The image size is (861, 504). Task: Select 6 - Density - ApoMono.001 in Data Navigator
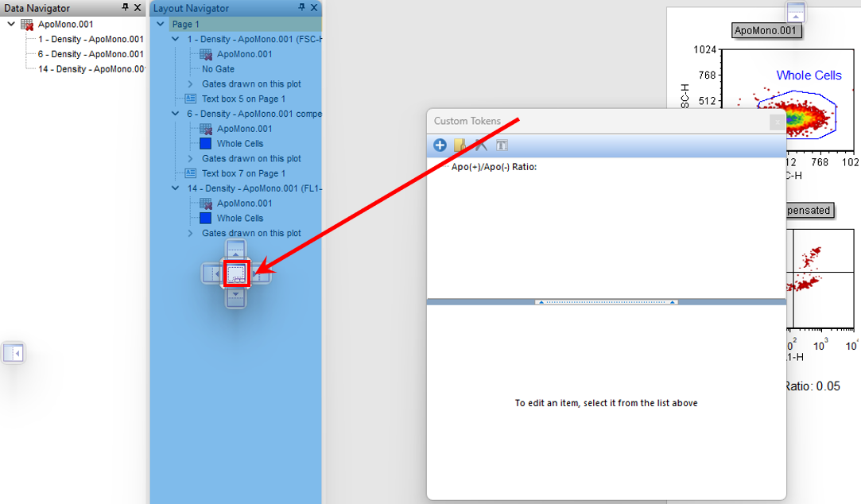pos(91,54)
